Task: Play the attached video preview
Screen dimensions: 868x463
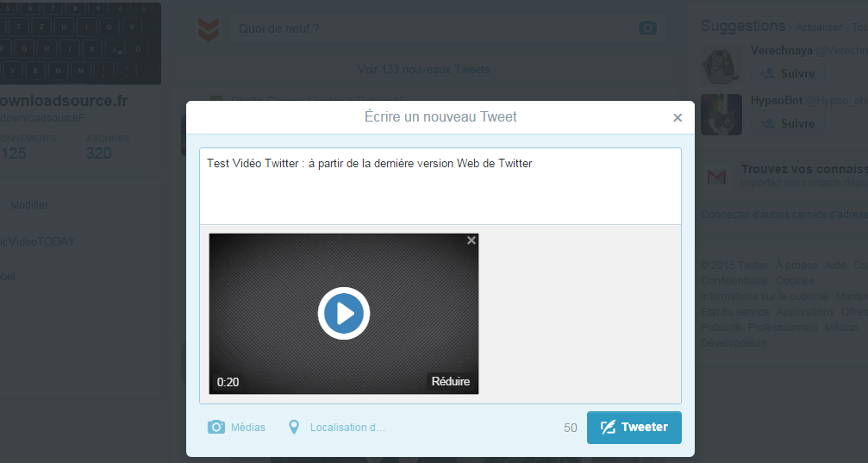Action: coord(344,314)
